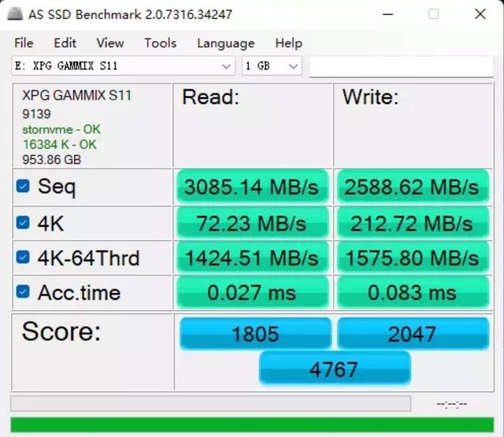The image size is (504, 437).
Task: Click the write access time 0.083 ms
Action: tap(413, 292)
